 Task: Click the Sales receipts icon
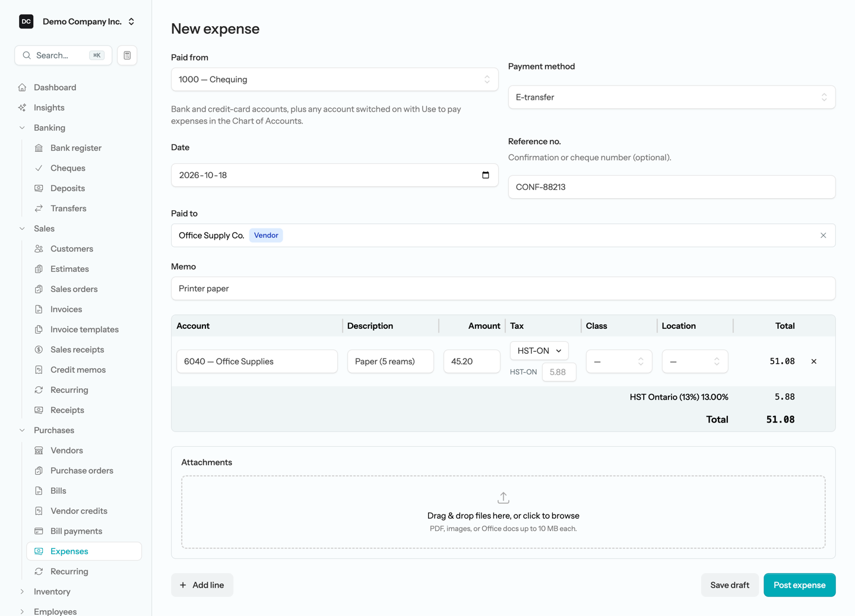39,350
